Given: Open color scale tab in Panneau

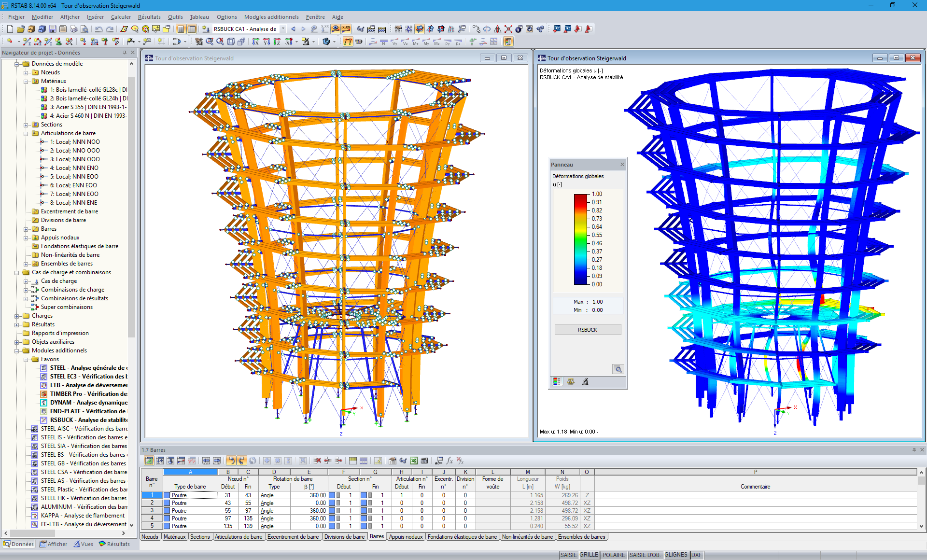Looking at the screenshot, I should point(557,381).
